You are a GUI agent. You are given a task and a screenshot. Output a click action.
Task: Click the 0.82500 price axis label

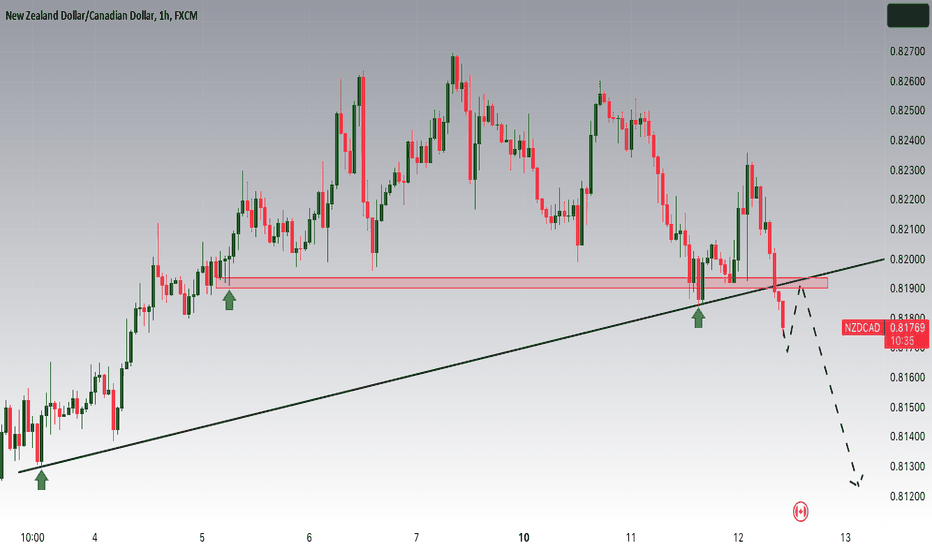point(907,111)
